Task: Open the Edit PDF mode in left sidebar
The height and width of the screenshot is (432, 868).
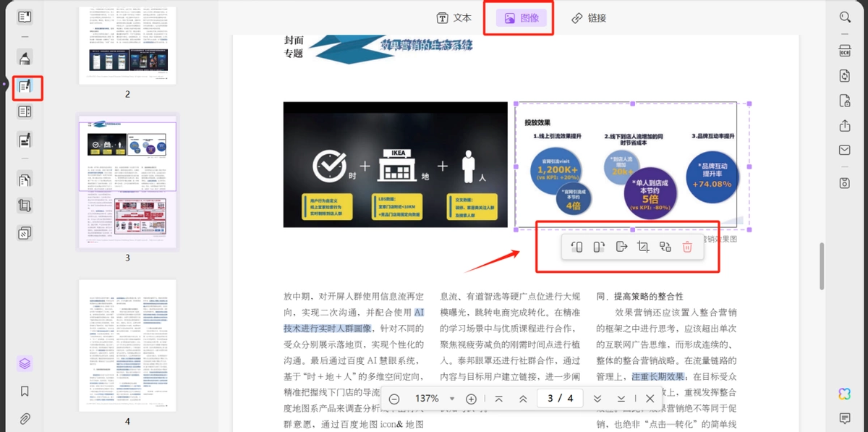Action: click(25, 87)
